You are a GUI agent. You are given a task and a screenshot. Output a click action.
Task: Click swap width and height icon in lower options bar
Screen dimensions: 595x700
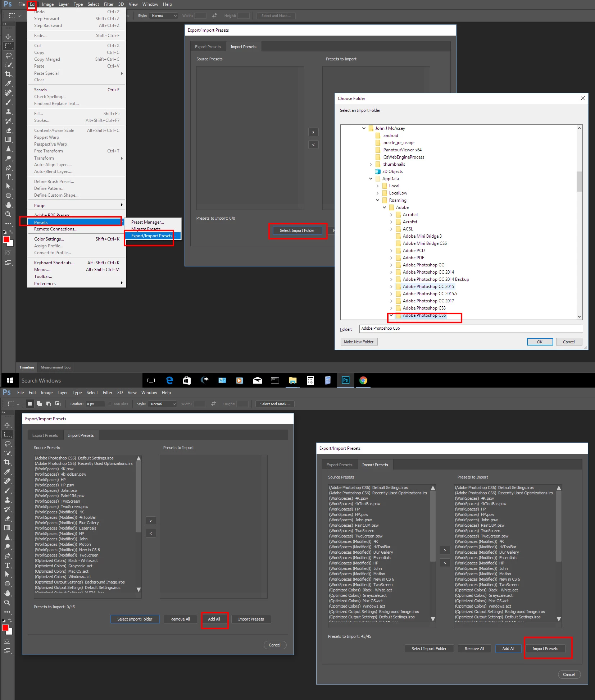pyautogui.click(x=214, y=404)
